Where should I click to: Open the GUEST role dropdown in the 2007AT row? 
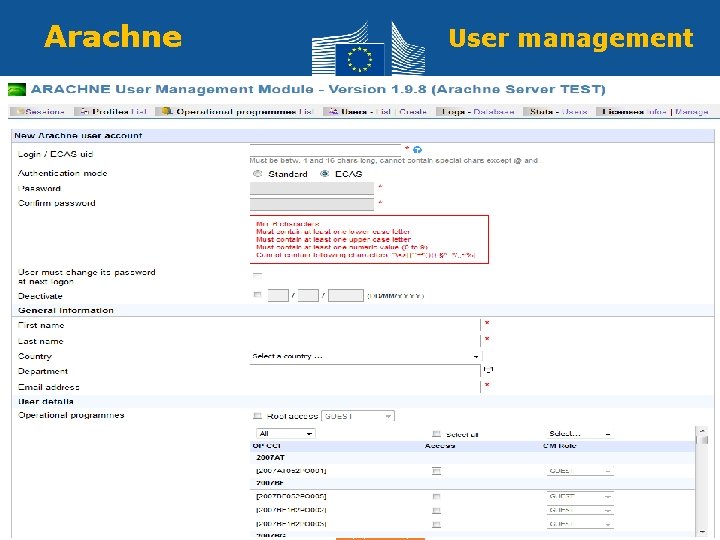(x=580, y=471)
